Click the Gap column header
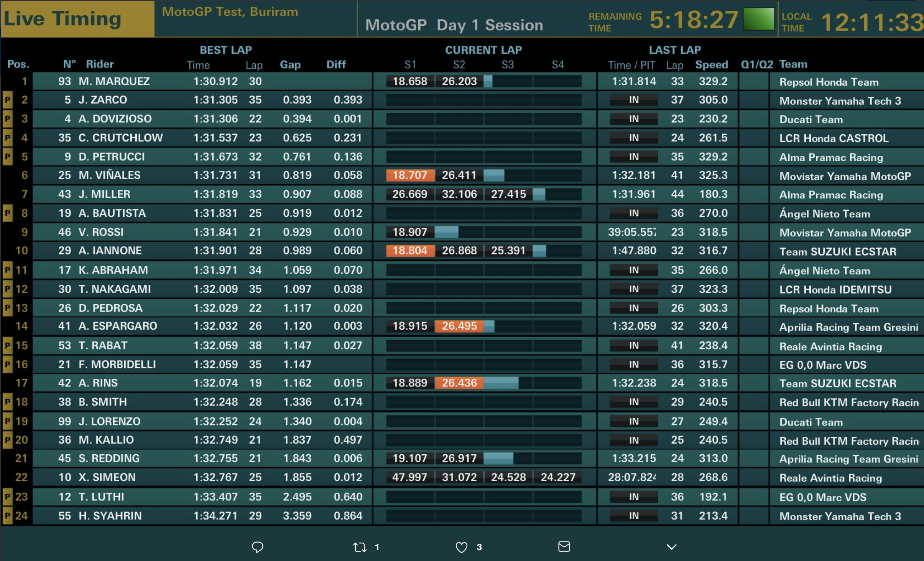 290,64
